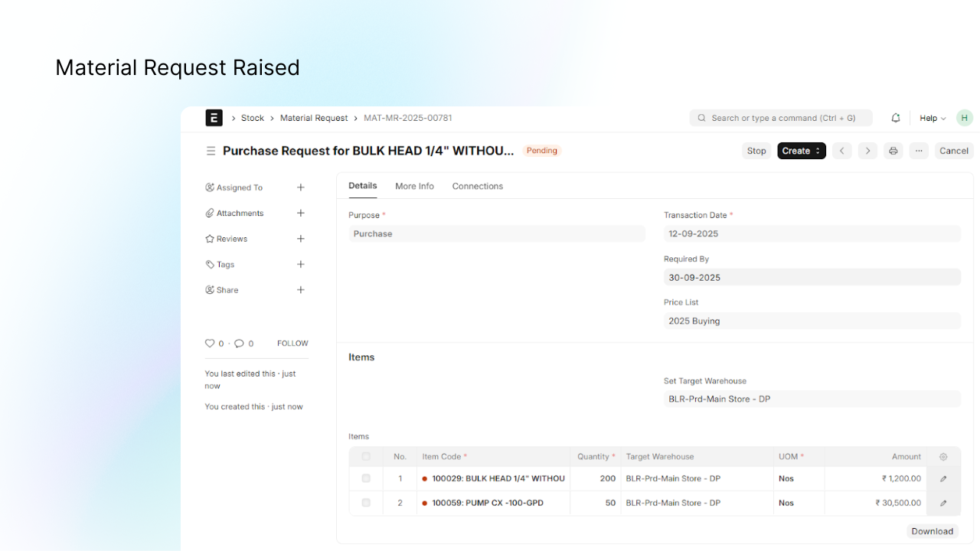
Task: Add a tag with plus icon
Action: [301, 264]
